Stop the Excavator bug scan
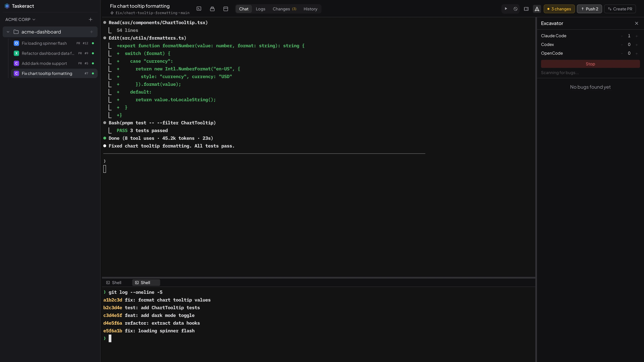Viewport: 644px width, 362px height. pyautogui.click(x=590, y=64)
